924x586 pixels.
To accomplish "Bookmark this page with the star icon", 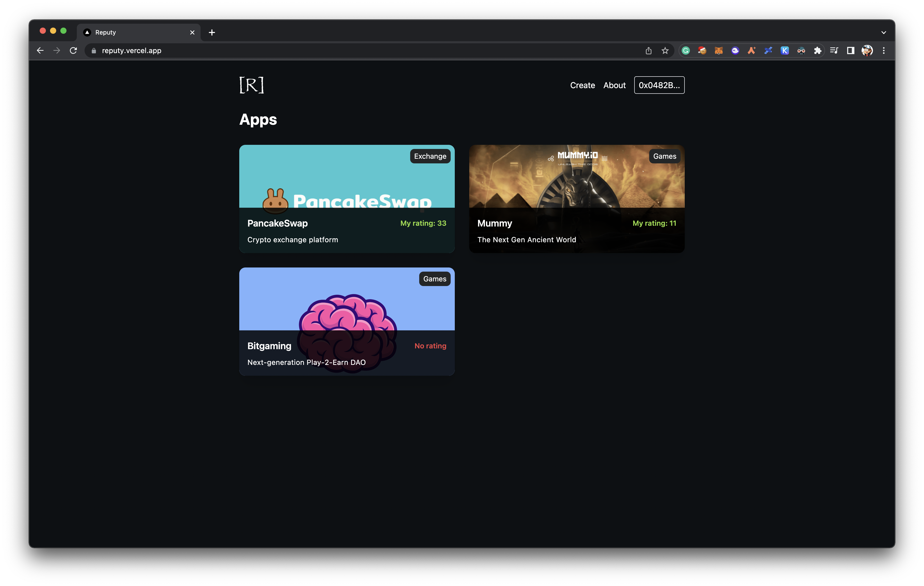I will point(665,51).
